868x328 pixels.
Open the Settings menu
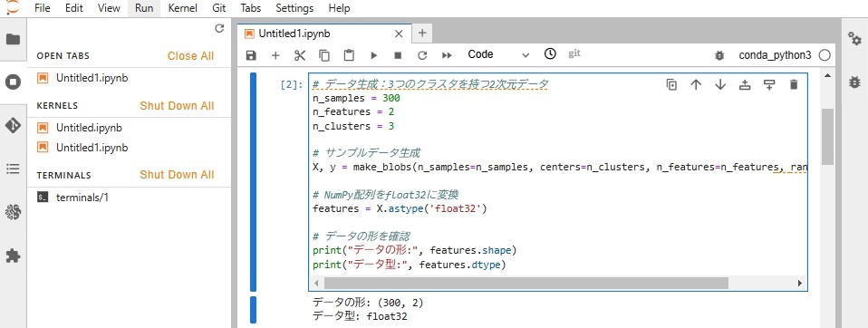(x=294, y=8)
